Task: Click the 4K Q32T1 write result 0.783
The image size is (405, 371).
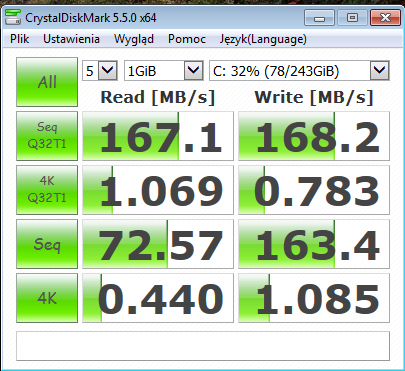Action: click(314, 190)
